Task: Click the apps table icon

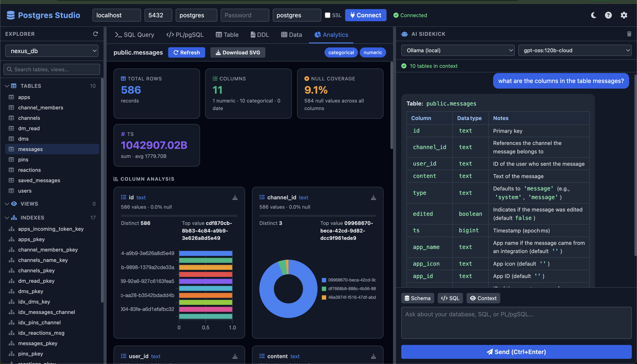Action: (x=11, y=97)
